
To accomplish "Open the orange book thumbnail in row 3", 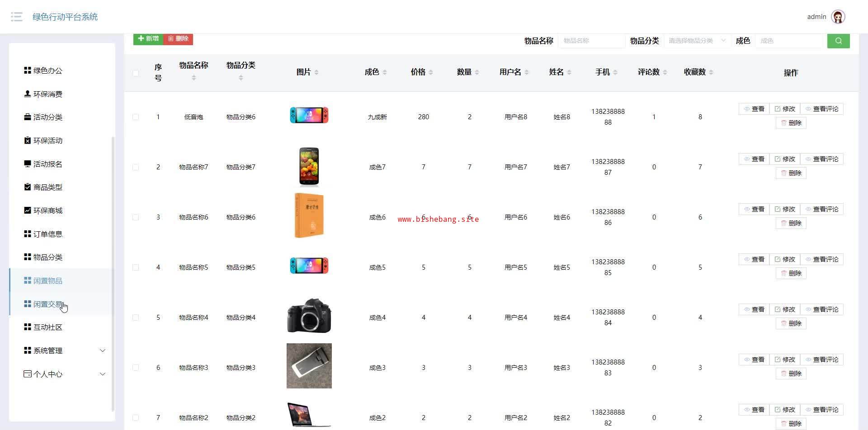I will point(309,215).
